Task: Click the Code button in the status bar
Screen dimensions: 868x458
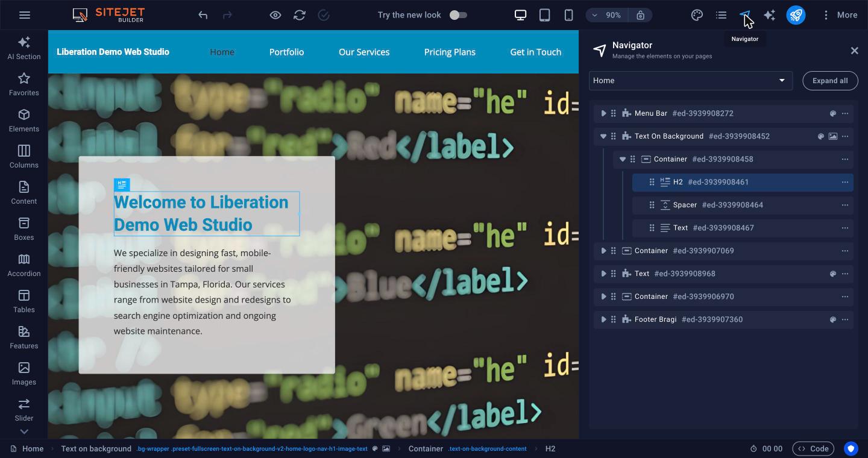Action: 813,448
